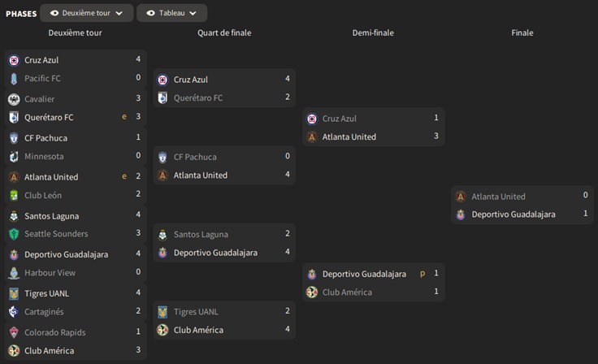Open Querétaro FC in Quart de finale
Image resolution: width=598 pixels, height=364 pixels.
click(197, 98)
